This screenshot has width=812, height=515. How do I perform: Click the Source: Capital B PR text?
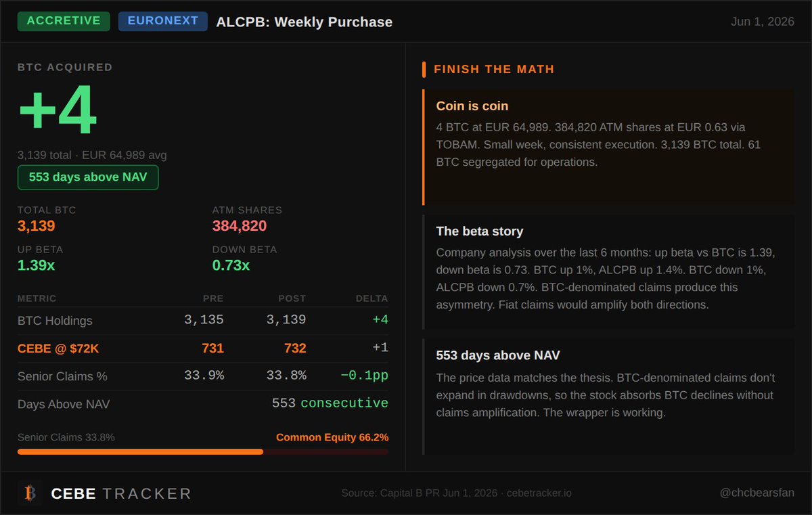tap(419, 493)
